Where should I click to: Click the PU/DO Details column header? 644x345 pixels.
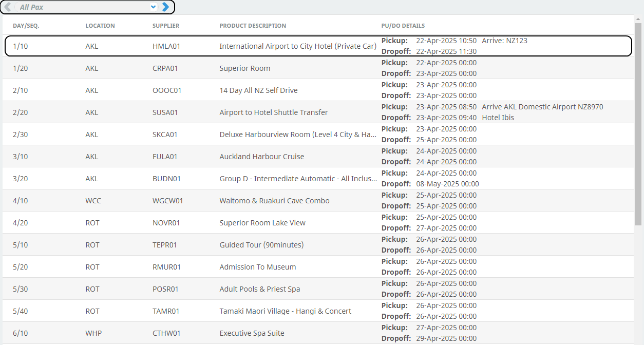pos(403,26)
